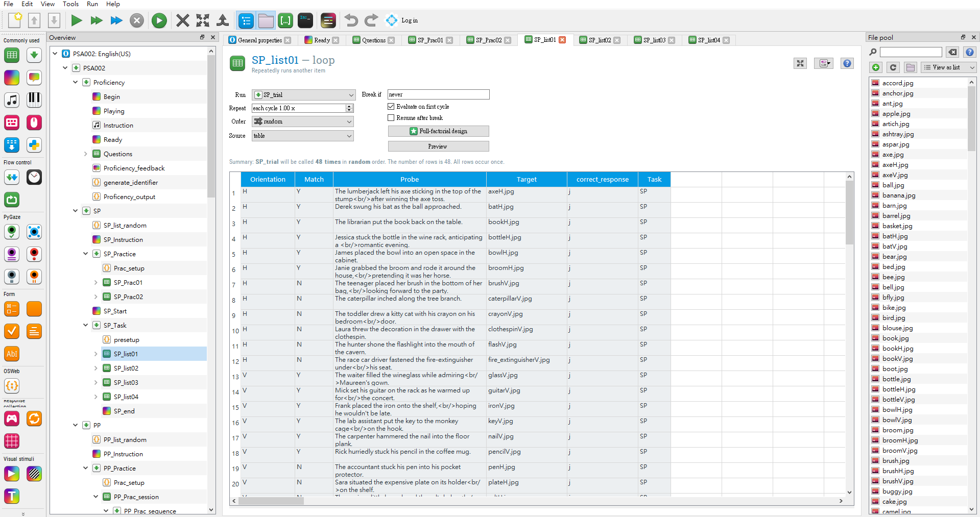Create a new experiment with the toolbar icon
The image size is (980, 517).
click(x=15, y=20)
